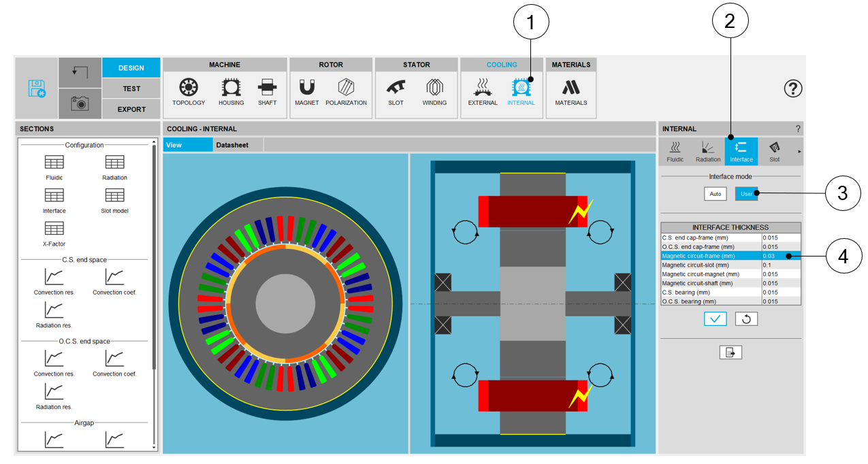Click the rotor Magnet icon
The height and width of the screenshot is (464, 868).
click(307, 91)
